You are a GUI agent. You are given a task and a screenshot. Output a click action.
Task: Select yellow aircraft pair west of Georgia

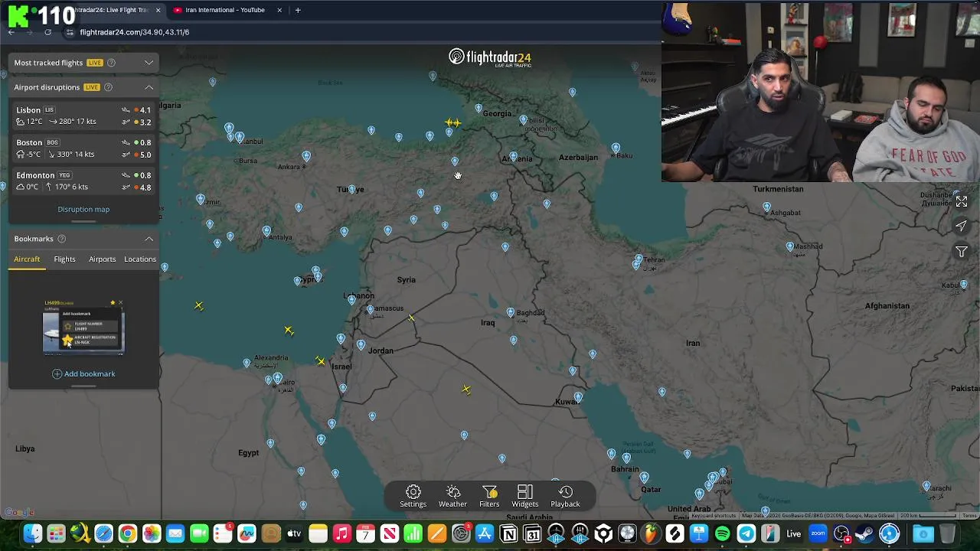(x=453, y=122)
